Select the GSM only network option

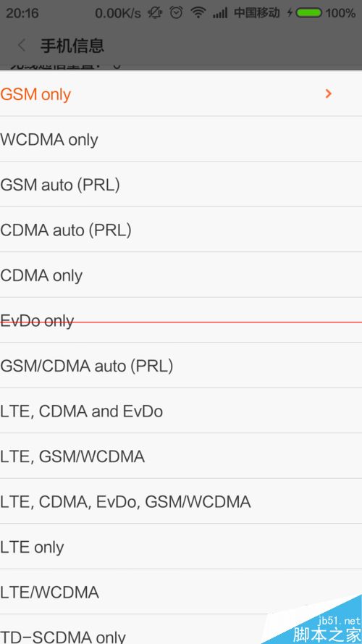(x=181, y=93)
